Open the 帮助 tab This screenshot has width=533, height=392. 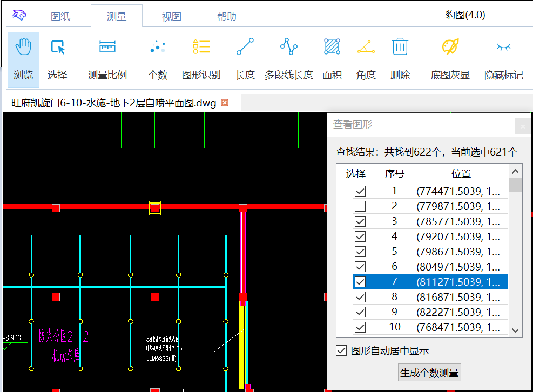tap(227, 16)
